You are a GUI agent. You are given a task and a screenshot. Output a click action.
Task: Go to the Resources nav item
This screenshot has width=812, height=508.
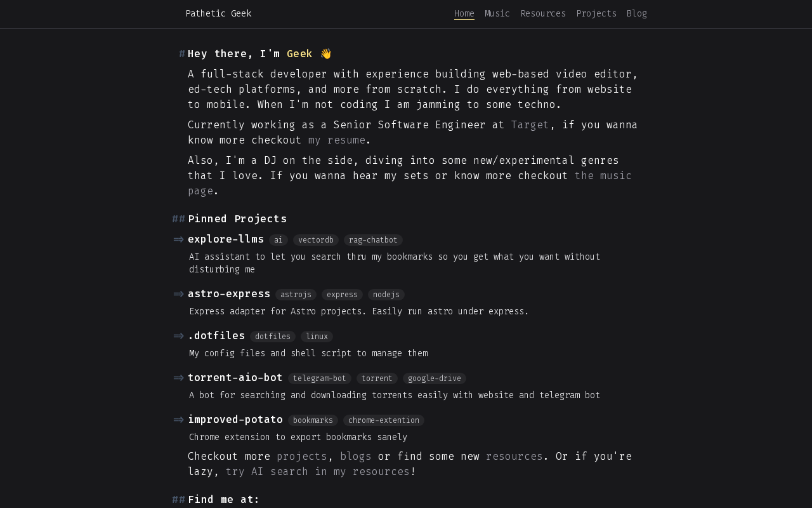pos(543,13)
